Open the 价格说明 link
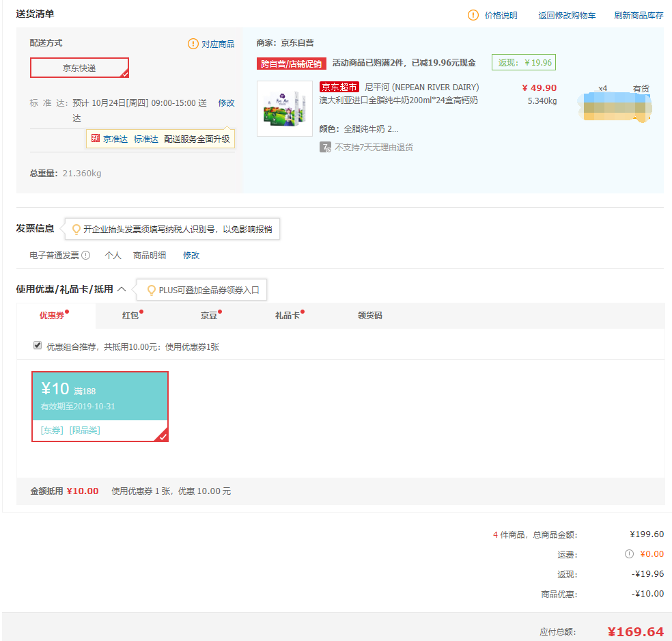This screenshot has height=641, width=672. [501, 16]
